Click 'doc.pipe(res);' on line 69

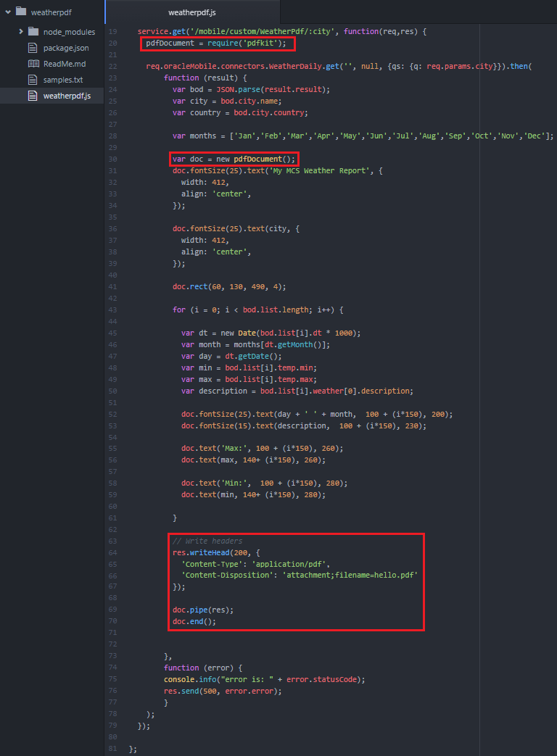pyautogui.click(x=203, y=610)
